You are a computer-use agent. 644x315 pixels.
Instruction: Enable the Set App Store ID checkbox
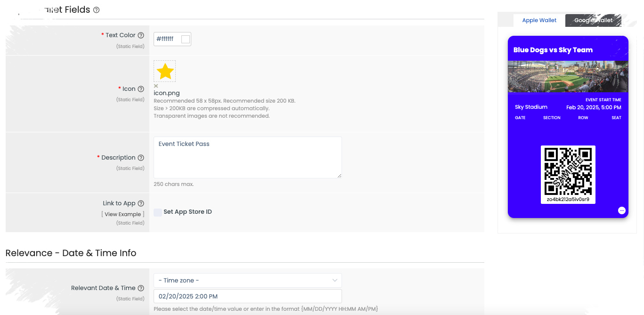(x=158, y=212)
